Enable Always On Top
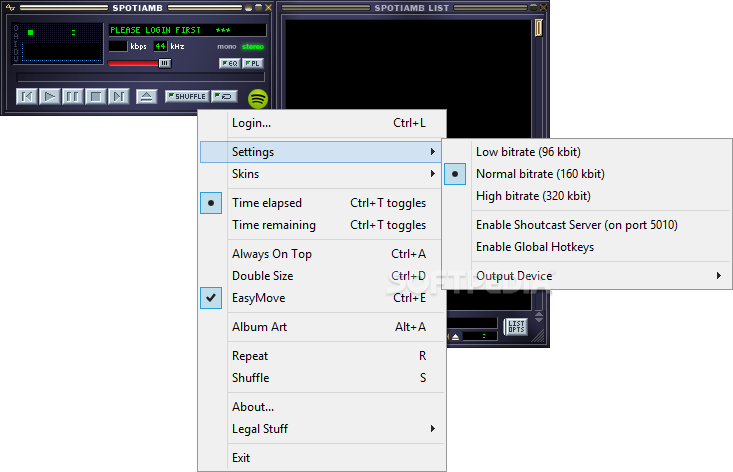733x472 pixels. pyautogui.click(x=321, y=254)
